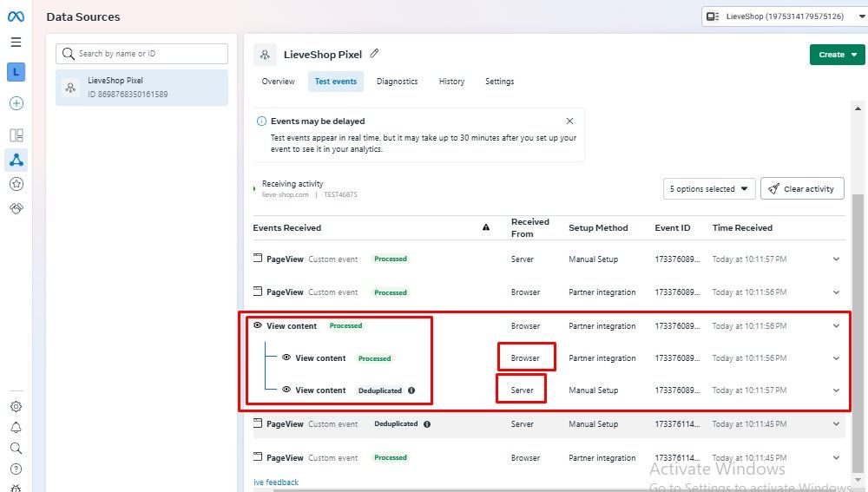Open the overview layout sidebar icon
The image size is (868, 492).
point(16,135)
